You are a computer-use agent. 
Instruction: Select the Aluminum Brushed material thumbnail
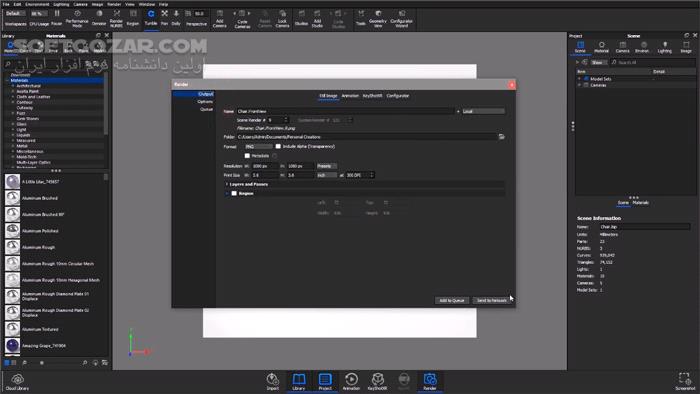pyautogui.click(x=12, y=198)
